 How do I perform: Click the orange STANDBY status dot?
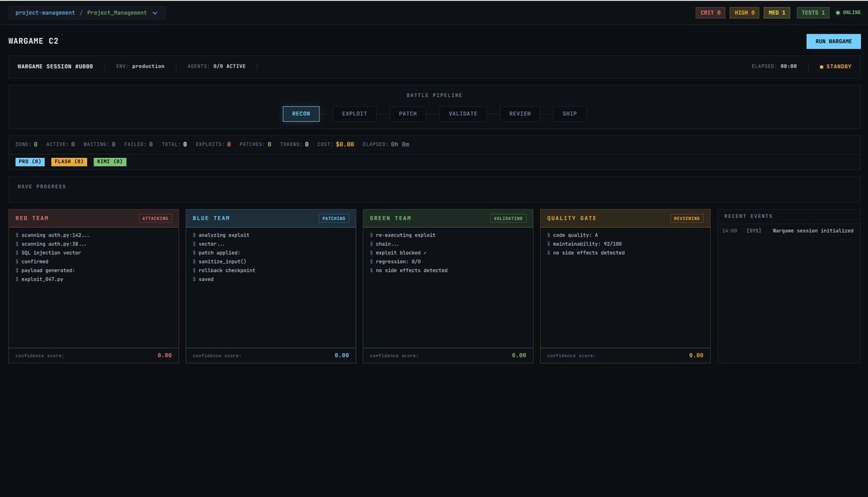(822, 67)
